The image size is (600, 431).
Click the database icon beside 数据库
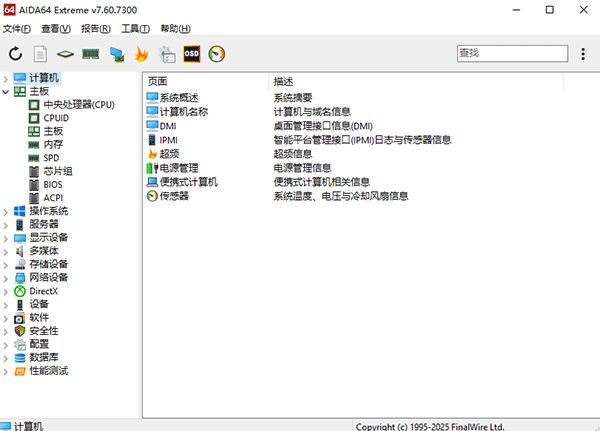point(20,358)
